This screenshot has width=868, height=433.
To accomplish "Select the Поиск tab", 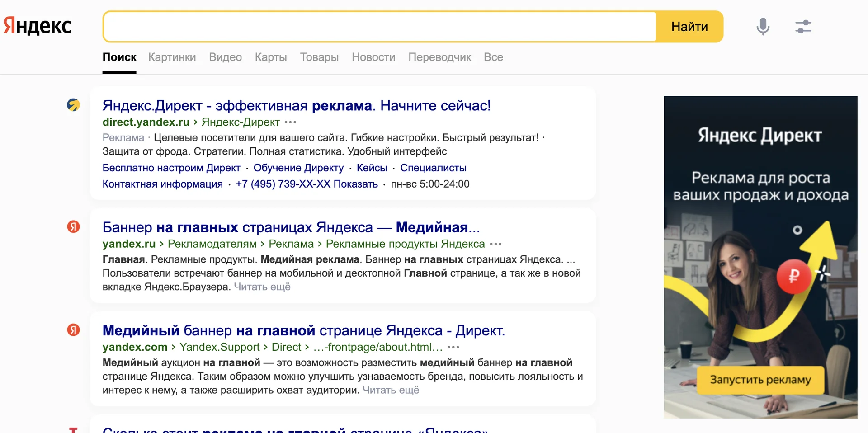I will [119, 57].
